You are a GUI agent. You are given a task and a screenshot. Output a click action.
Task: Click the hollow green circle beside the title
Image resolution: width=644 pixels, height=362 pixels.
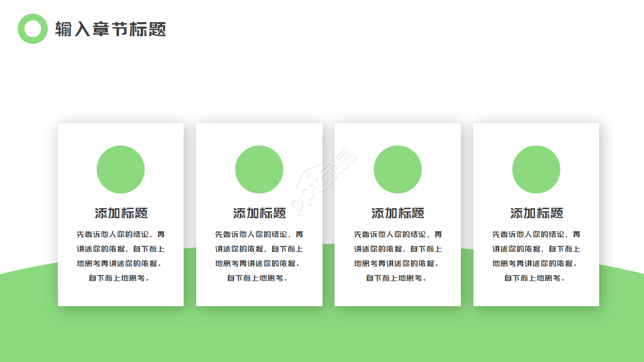[32, 29]
